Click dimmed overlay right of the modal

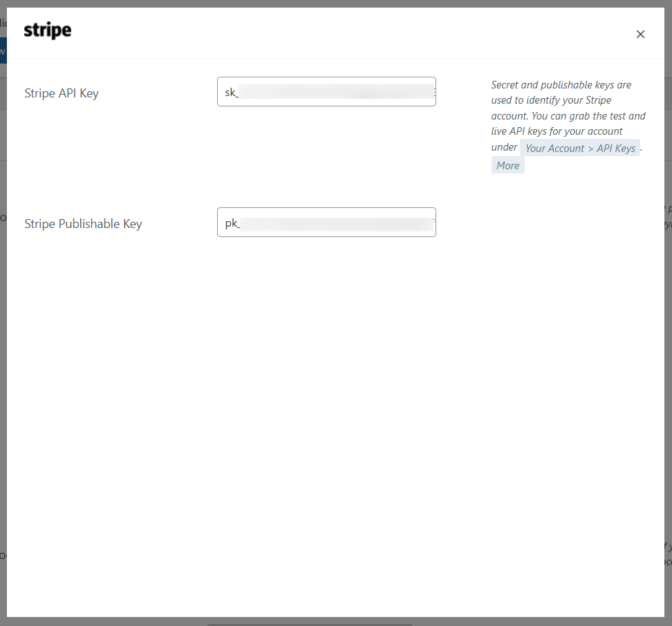click(x=668, y=345)
